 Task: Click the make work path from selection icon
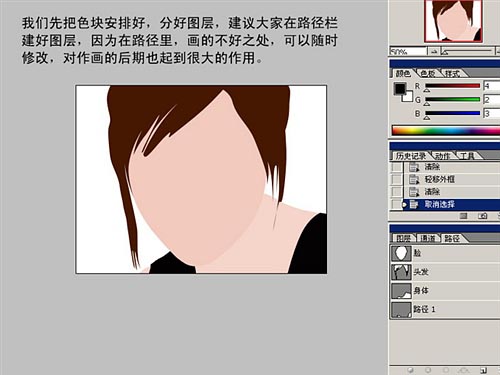[463, 370]
